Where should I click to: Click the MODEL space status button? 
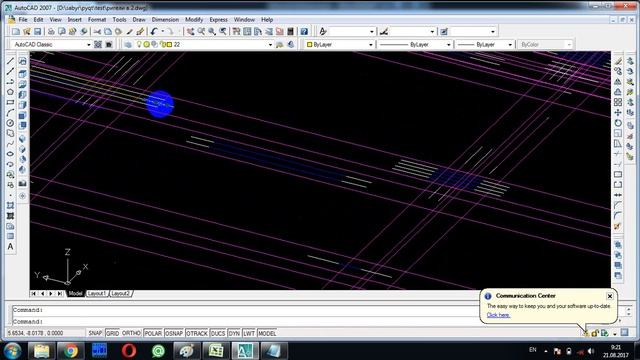click(x=267, y=333)
